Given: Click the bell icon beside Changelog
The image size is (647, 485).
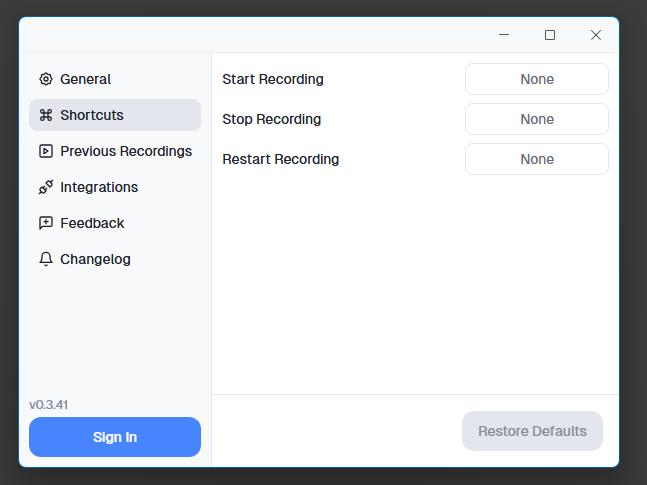Looking at the screenshot, I should pyautogui.click(x=46, y=259).
